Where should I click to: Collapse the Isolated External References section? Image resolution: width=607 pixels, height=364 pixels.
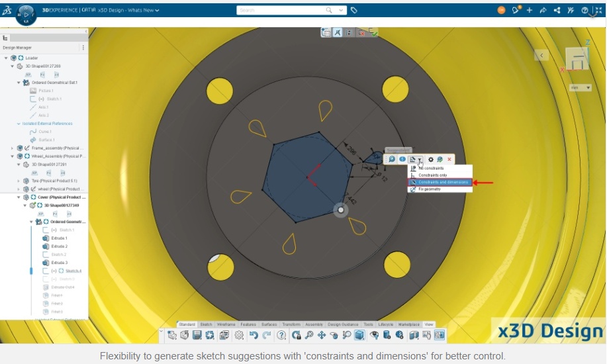coord(19,124)
